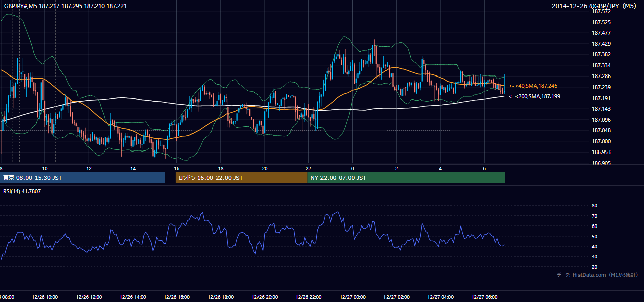
Task: Select the ロンドン 16:00-22:00 JST session bar
Action: point(241,178)
